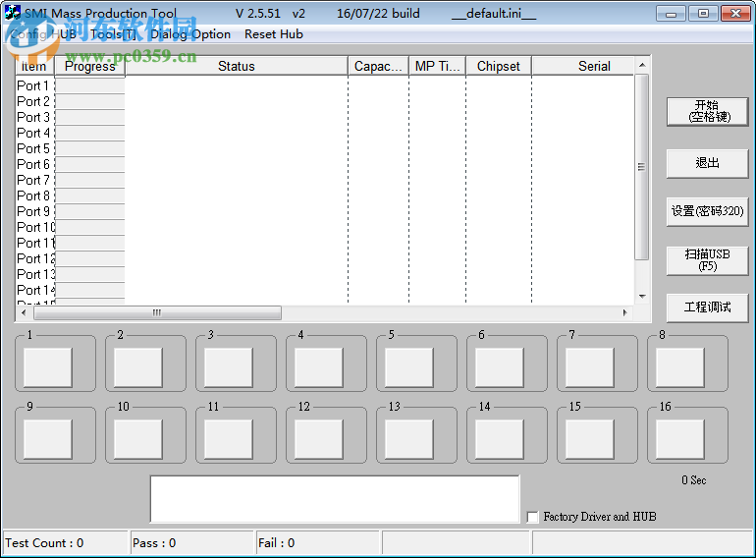Click the Chipset column header

[499, 66]
